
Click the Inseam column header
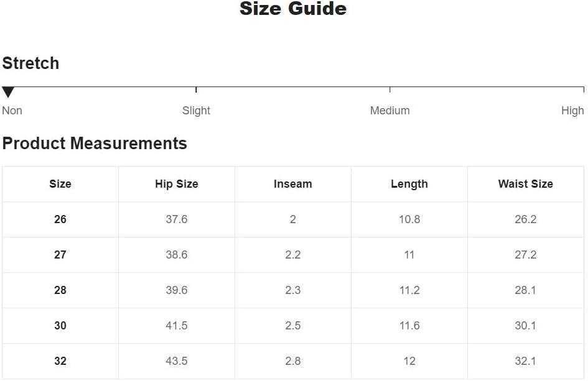[293, 184]
